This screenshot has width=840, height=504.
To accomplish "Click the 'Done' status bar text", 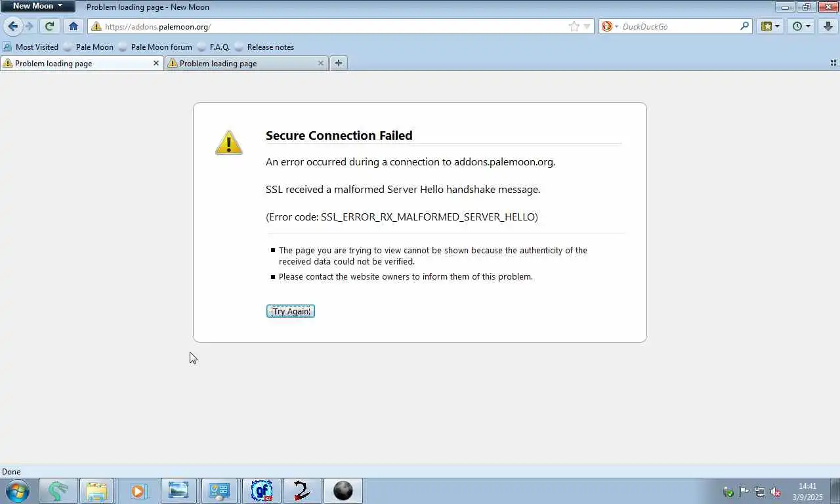I will (11, 472).
